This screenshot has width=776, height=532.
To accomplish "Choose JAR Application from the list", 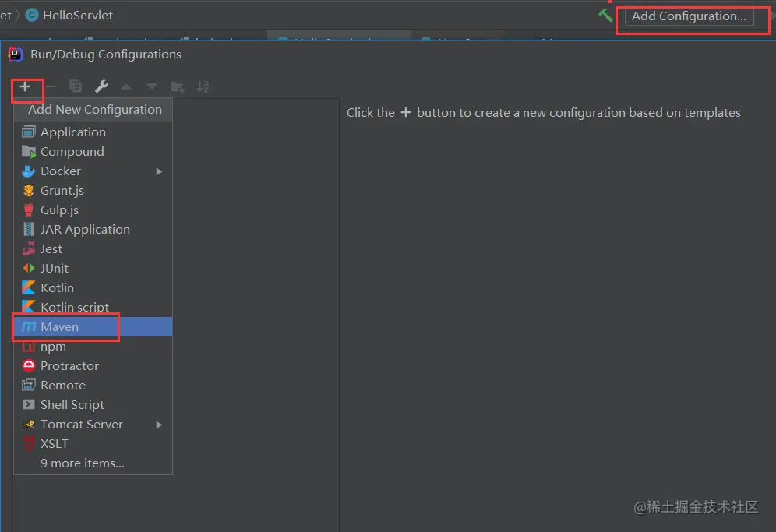I will pos(93,230).
